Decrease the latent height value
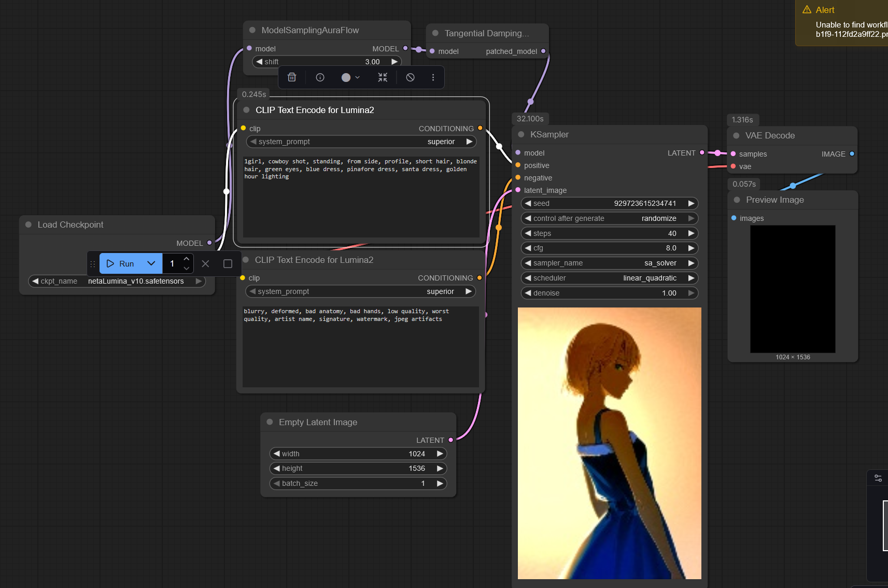Screen dimensions: 888x588 tap(276, 468)
